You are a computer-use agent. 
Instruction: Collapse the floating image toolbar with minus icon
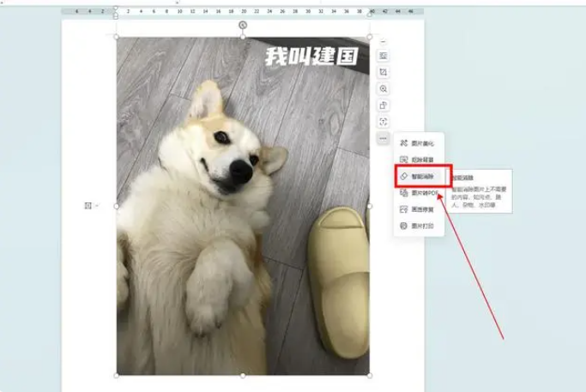tap(383, 42)
